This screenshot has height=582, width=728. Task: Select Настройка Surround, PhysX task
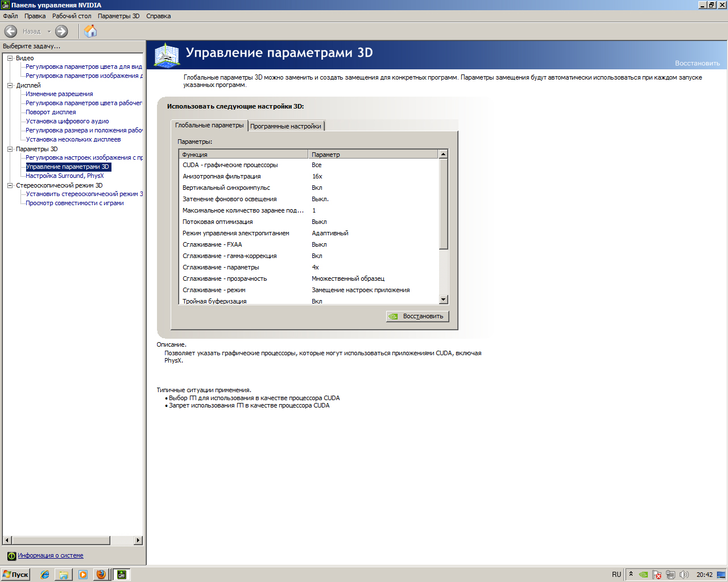point(65,176)
